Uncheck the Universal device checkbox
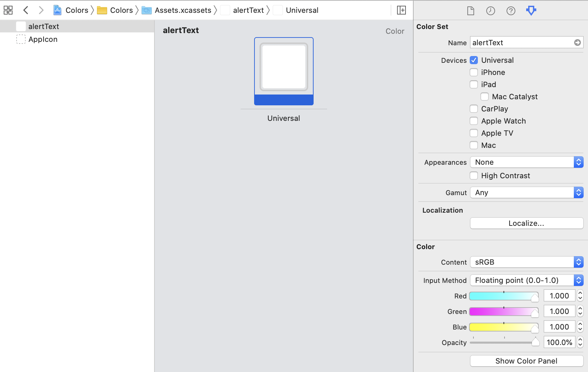Image resolution: width=588 pixels, height=372 pixels. tap(474, 60)
